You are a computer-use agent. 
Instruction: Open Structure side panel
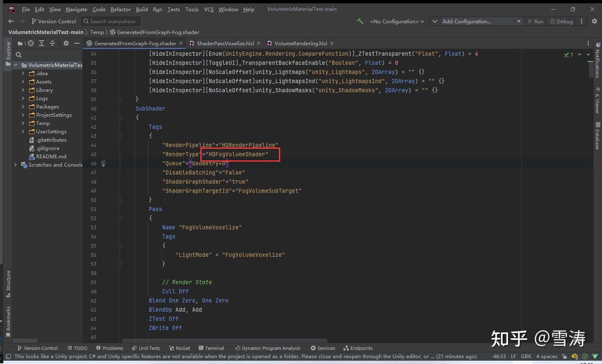[x=8, y=284]
